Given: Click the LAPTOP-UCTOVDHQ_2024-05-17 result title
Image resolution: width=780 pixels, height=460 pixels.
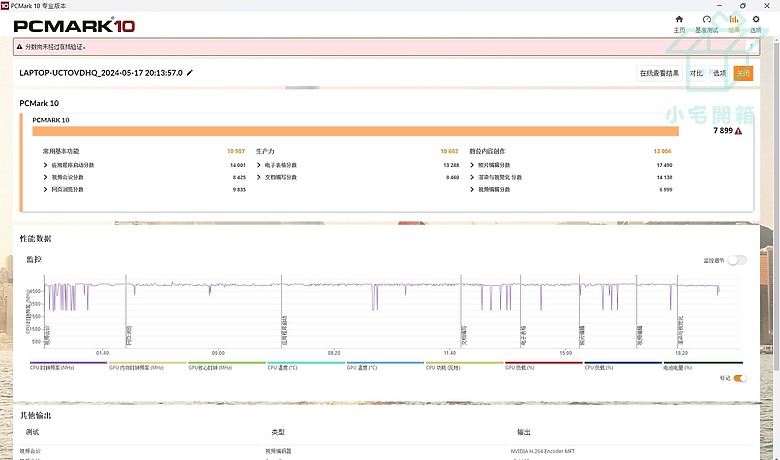Looking at the screenshot, I should [101, 73].
